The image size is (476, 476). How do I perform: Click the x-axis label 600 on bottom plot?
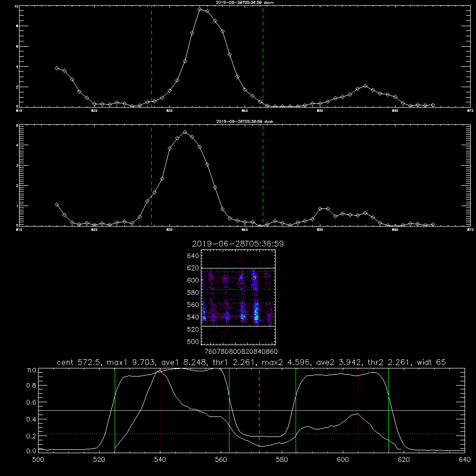coord(343,460)
